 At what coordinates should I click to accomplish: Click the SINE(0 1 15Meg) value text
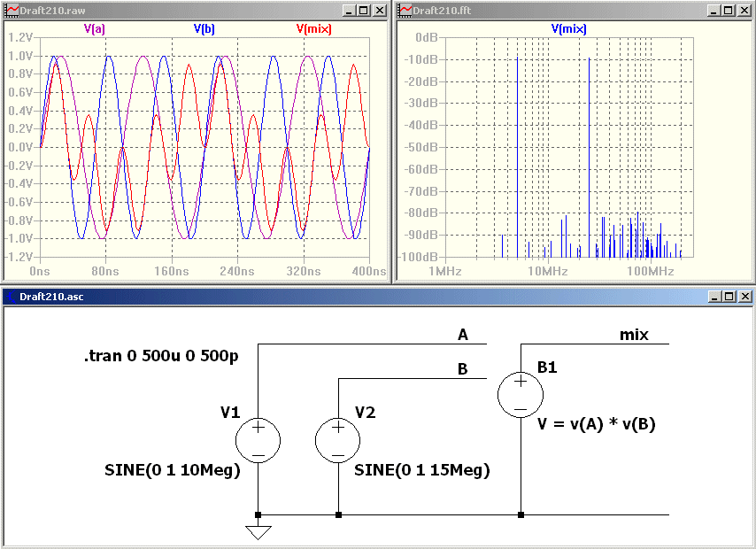click(x=421, y=470)
